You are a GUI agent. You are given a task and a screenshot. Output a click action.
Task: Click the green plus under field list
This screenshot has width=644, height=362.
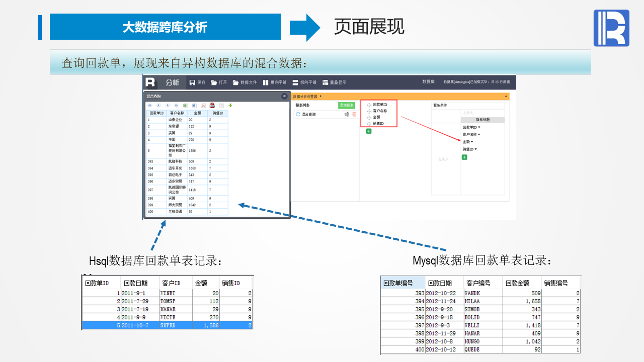point(369,131)
